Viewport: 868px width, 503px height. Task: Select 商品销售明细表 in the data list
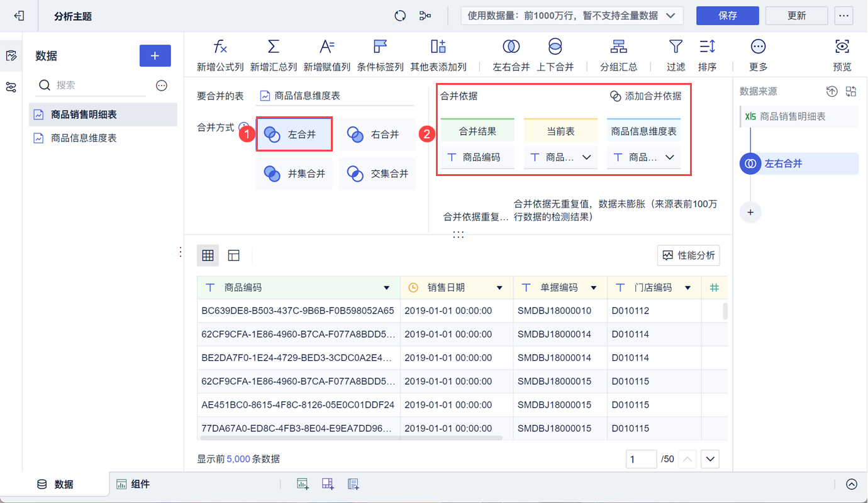(103, 115)
